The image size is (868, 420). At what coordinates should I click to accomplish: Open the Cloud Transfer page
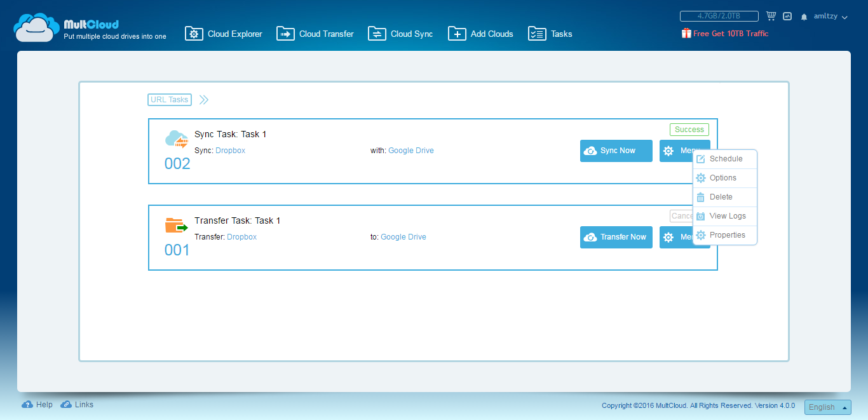pos(315,34)
